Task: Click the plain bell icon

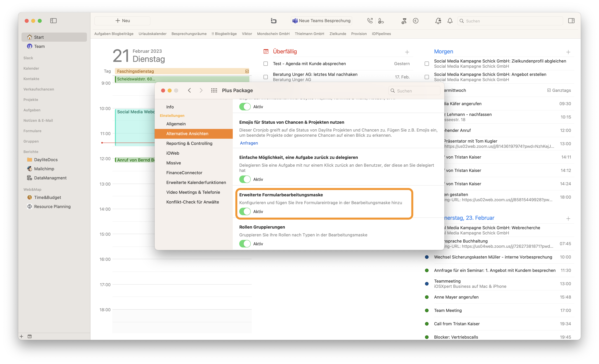Action: coord(450,21)
